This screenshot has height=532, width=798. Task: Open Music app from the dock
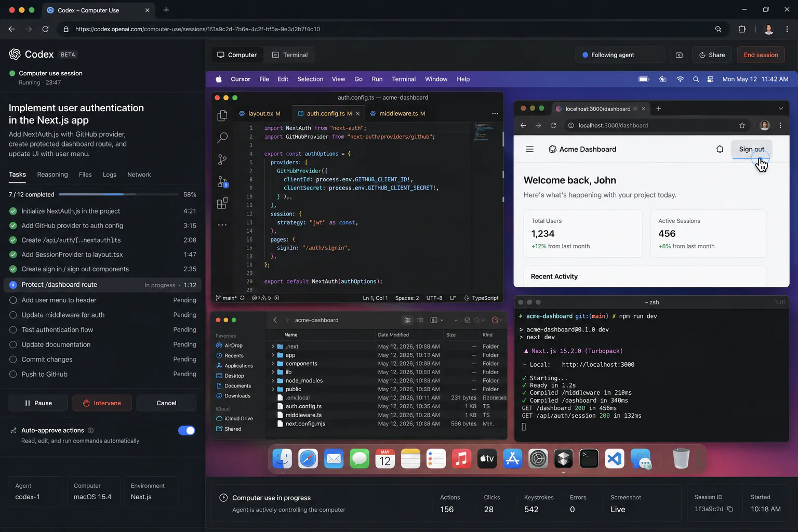(461, 459)
